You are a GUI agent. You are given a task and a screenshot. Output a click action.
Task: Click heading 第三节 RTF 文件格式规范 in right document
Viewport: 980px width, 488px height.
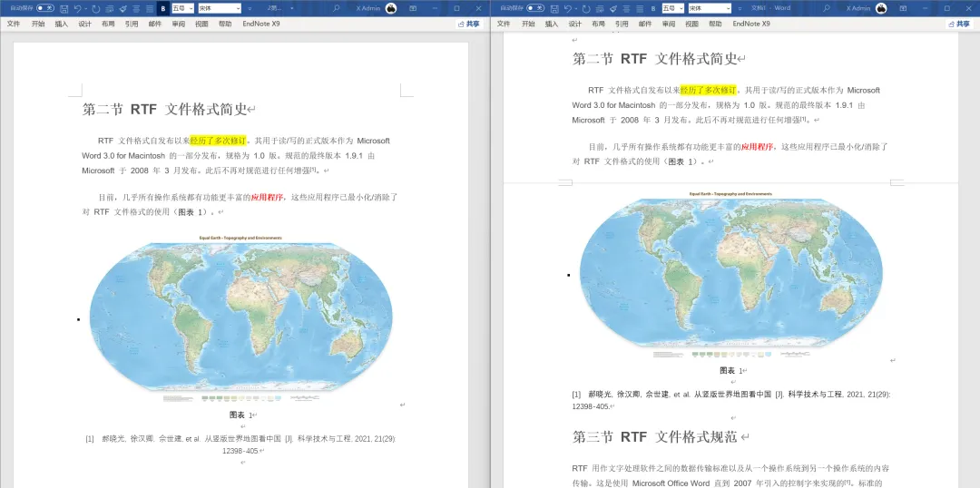655,437
